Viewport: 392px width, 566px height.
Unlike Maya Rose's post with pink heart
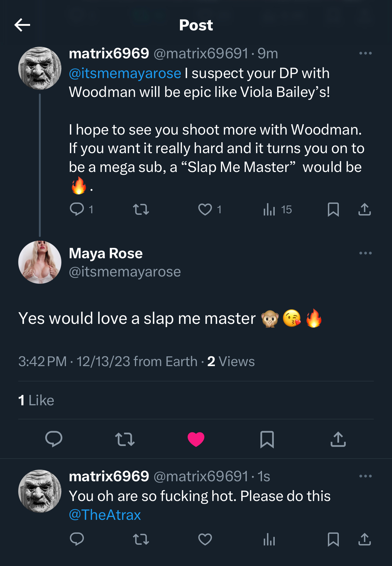(x=196, y=439)
